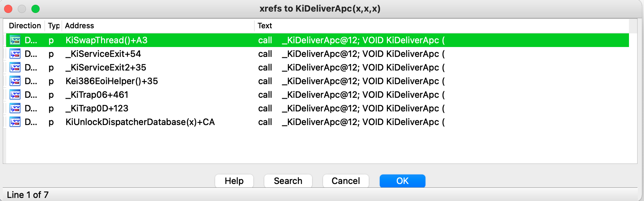Screen dimensions: 644x201
Task: Open the Help for this dialog
Action: 234,181
